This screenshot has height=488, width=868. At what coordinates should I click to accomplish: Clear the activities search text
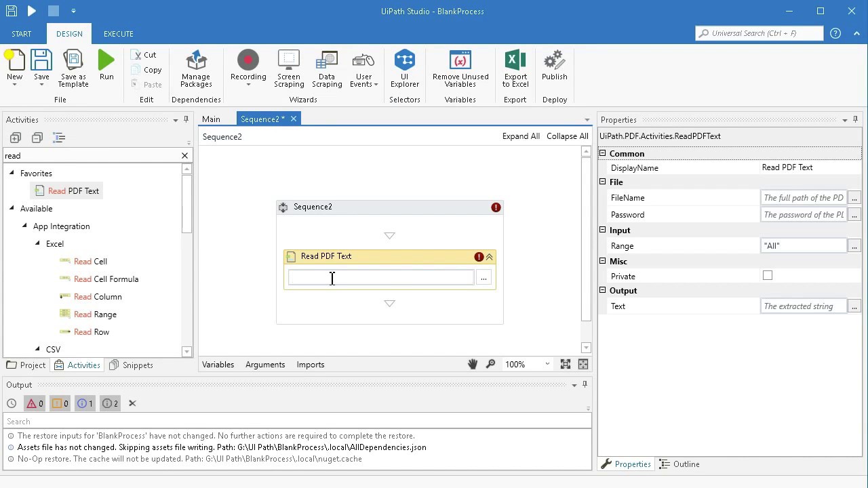(184, 156)
